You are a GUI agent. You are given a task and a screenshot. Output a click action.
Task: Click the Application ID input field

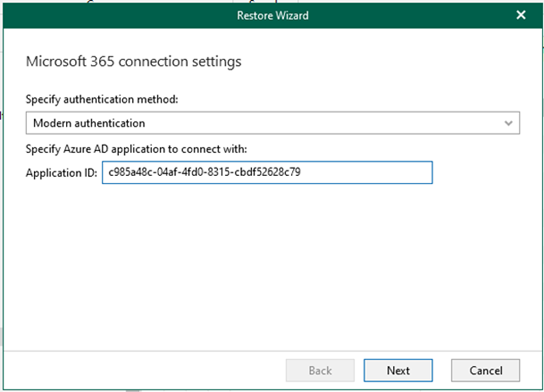click(x=267, y=173)
